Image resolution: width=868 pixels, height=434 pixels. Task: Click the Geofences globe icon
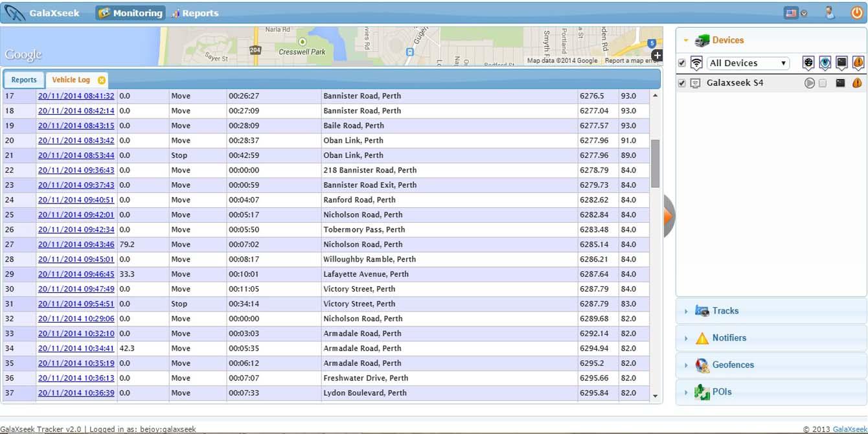[x=702, y=365]
